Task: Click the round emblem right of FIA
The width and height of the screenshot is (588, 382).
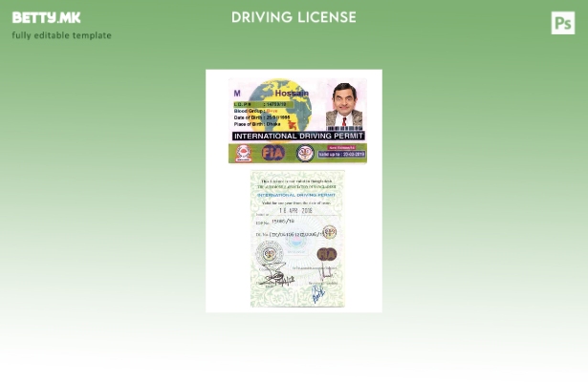Action: (x=305, y=153)
